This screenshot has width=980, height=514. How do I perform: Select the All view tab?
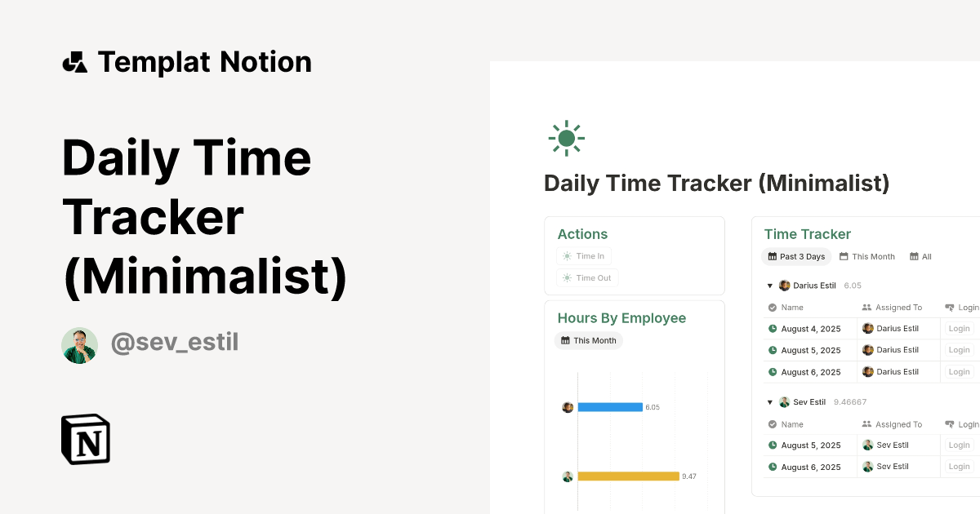point(920,256)
